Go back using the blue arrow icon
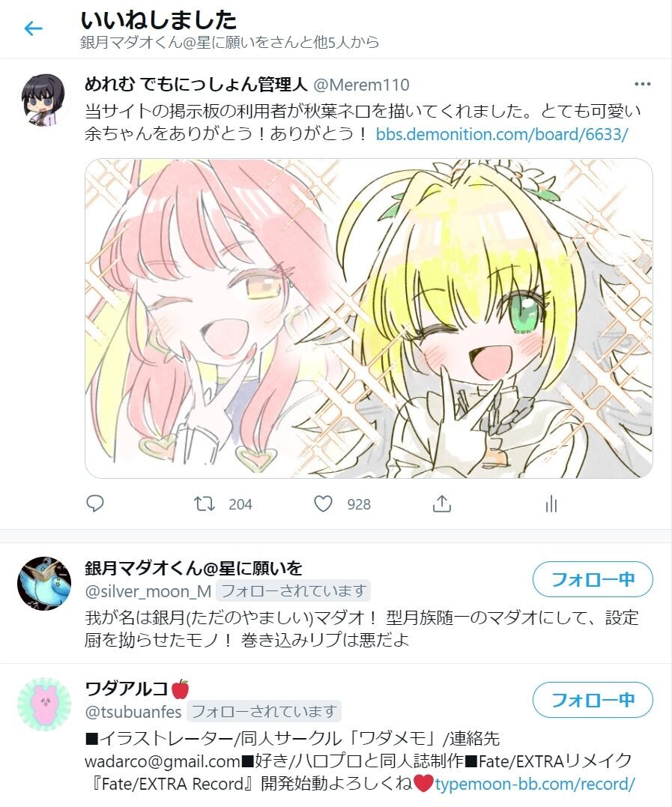672x807 pixels. pos(34,28)
